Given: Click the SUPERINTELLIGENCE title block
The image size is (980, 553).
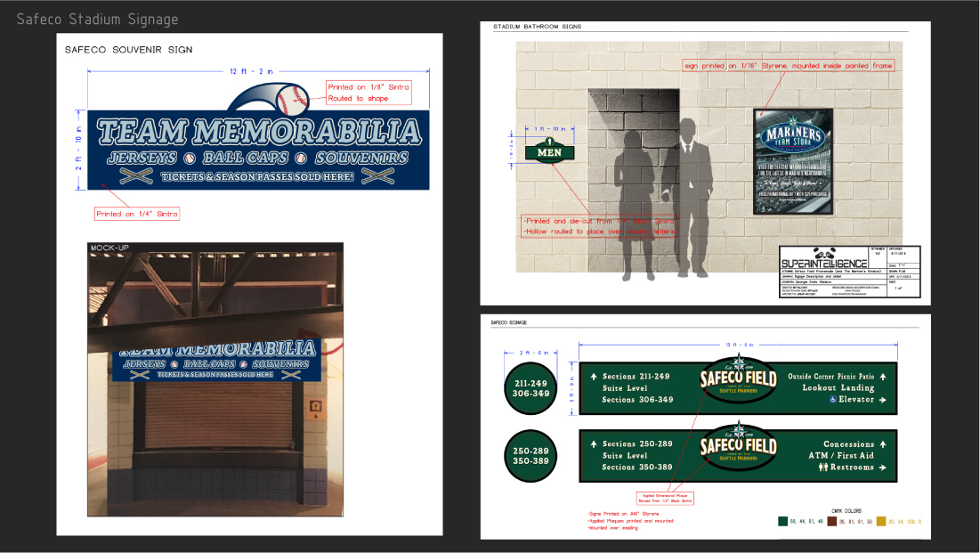Looking at the screenshot, I should 850,272.
